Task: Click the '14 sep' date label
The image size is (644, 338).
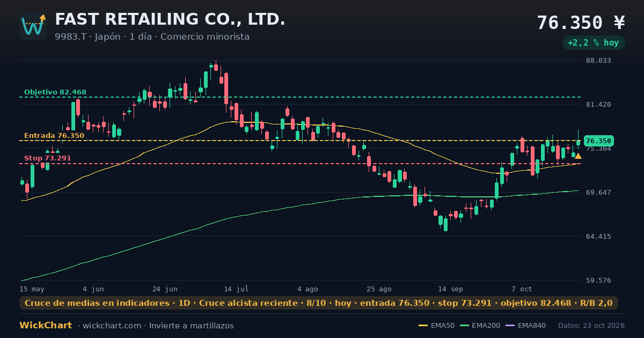Action: (x=450, y=289)
